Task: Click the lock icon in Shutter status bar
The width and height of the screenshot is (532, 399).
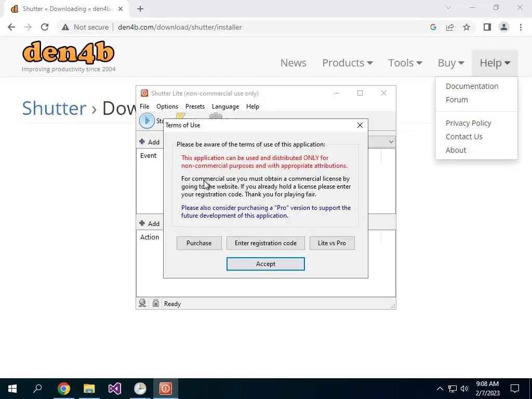Action: pyautogui.click(x=156, y=303)
